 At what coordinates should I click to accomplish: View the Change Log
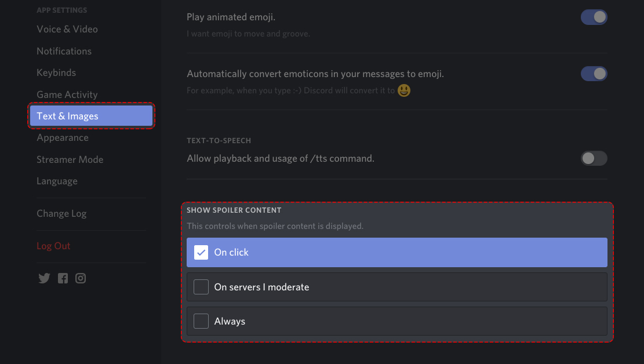(x=61, y=213)
